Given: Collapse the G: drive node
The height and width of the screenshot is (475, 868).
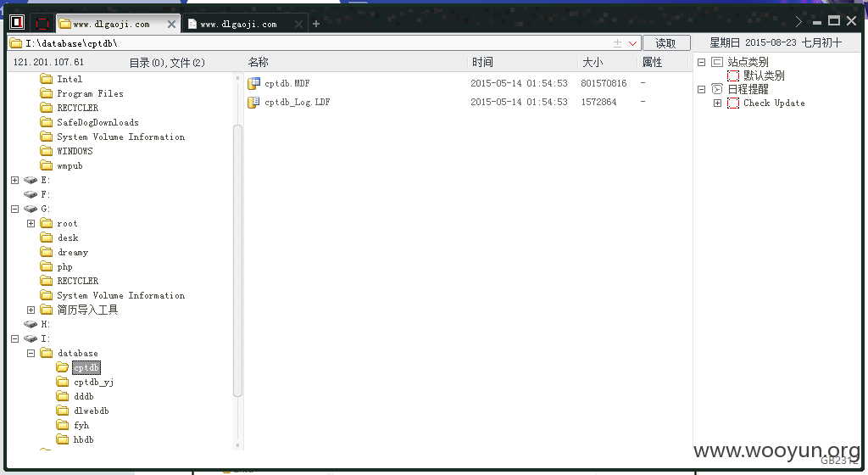Looking at the screenshot, I should click(15, 209).
